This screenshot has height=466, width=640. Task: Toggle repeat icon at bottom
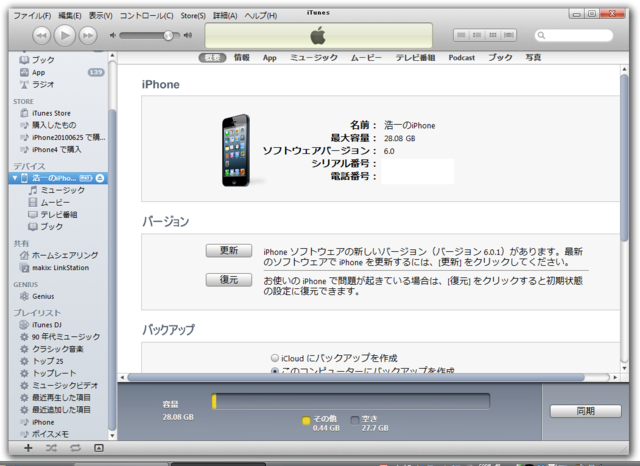click(75, 448)
